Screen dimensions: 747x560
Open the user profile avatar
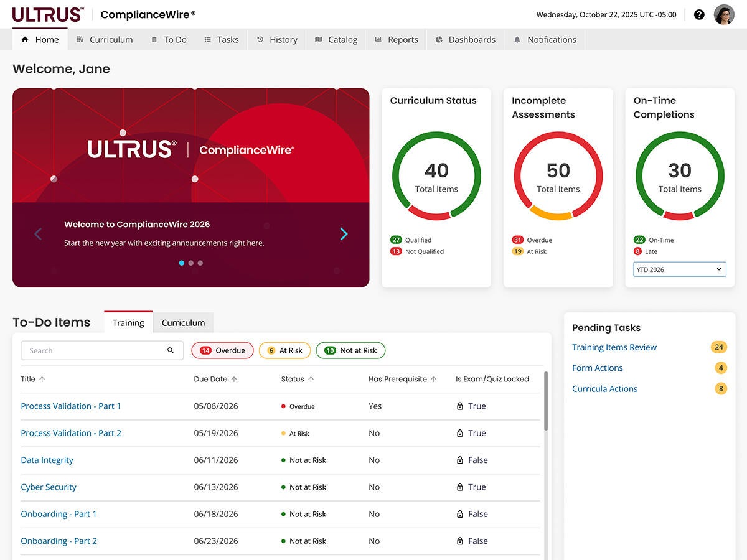pos(724,14)
